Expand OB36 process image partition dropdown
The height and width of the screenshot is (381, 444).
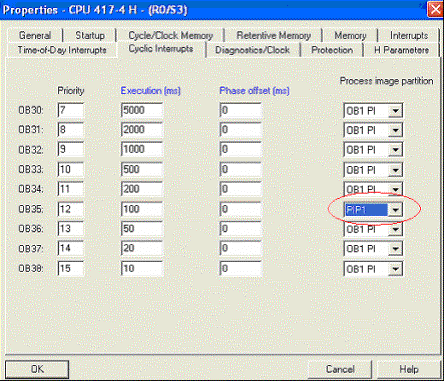(x=395, y=229)
